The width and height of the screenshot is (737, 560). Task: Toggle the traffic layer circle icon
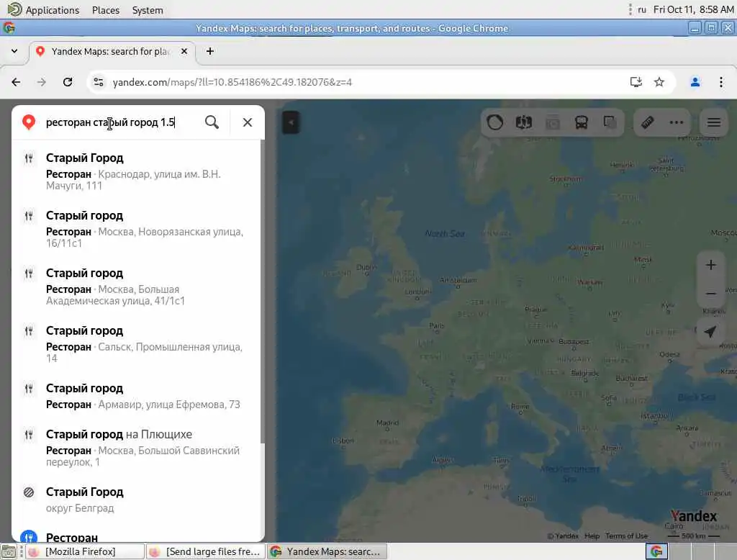494,122
